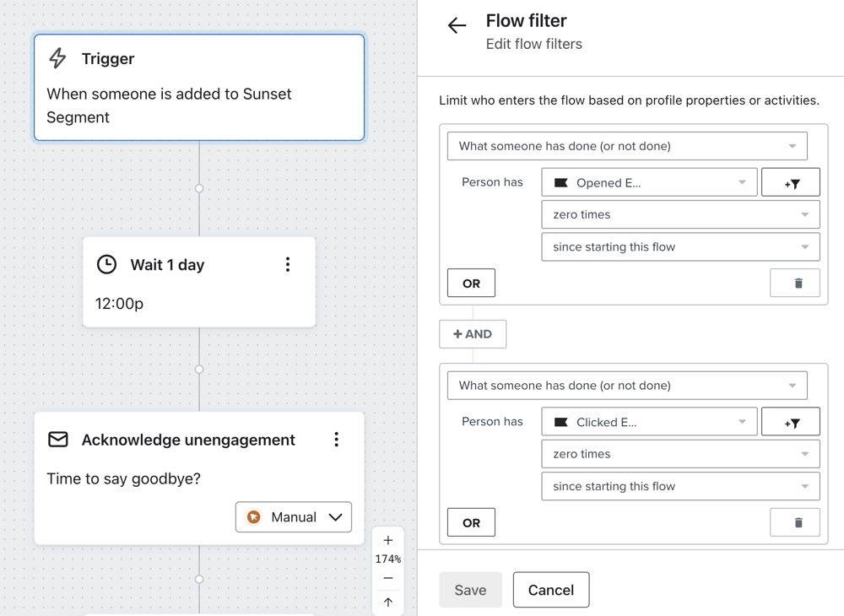Expand the 'zero times' dropdown
Screen dimensions: 844x616
680,214
